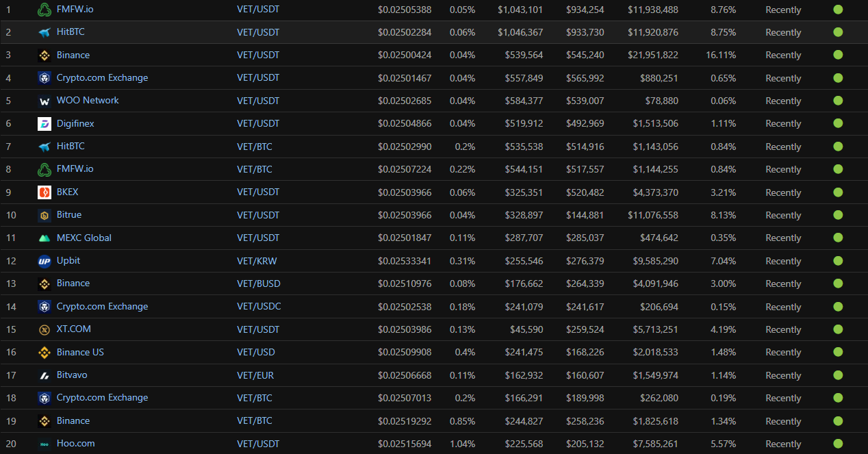
Task: Click the FMFW.io logo in row 8
Action: click(44, 169)
